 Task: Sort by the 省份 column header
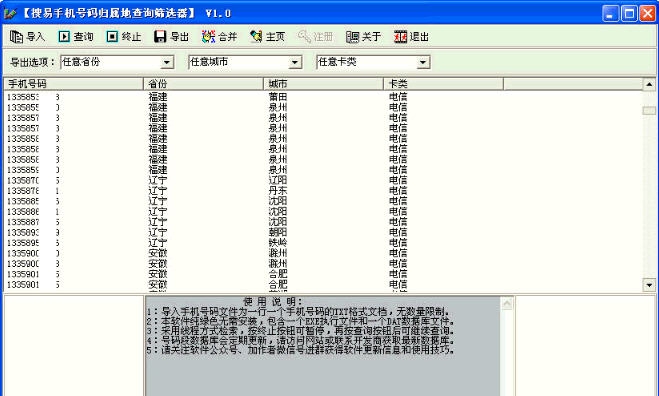[x=203, y=84]
